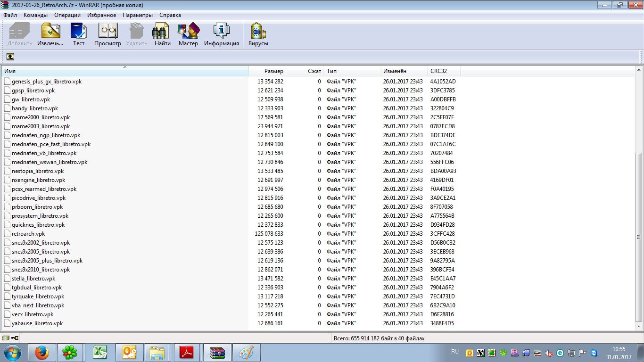
Task: Open Paint taskbar icon
Action: pos(247,353)
